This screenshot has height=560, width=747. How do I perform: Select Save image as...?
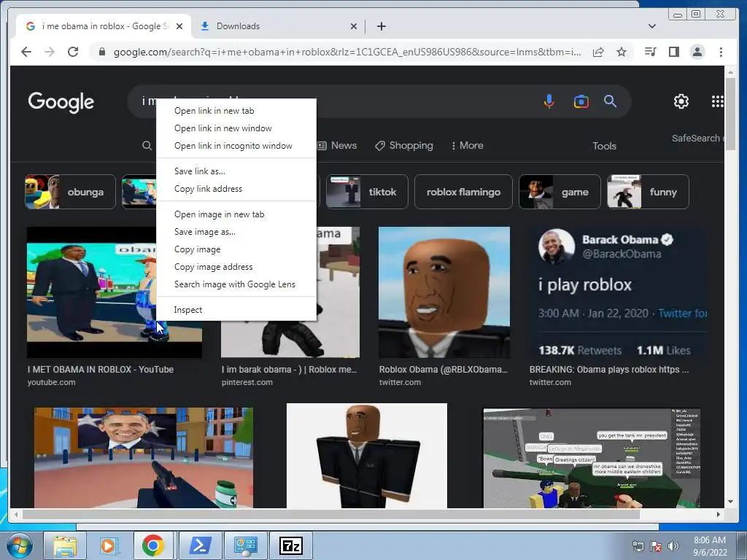click(x=236, y=232)
